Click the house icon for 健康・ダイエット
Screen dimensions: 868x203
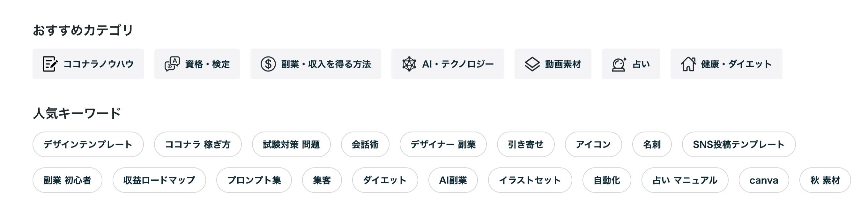pyautogui.click(x=688, y=64)
